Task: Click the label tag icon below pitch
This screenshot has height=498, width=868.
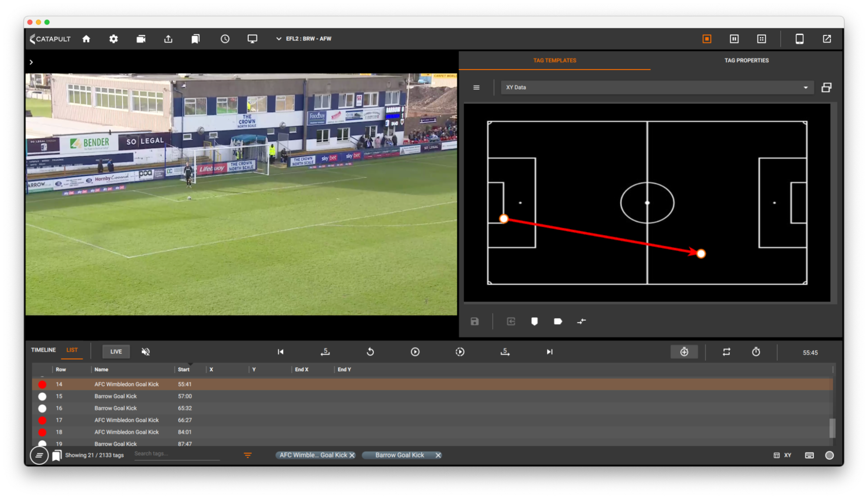Action: click(x=558, y=321)
